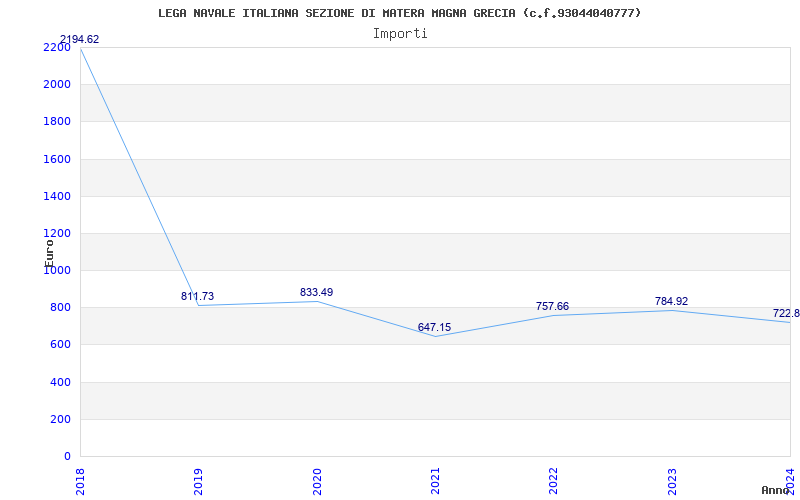Select the 811.73 data label
This screenshot has height=500, width=800.
197,296
